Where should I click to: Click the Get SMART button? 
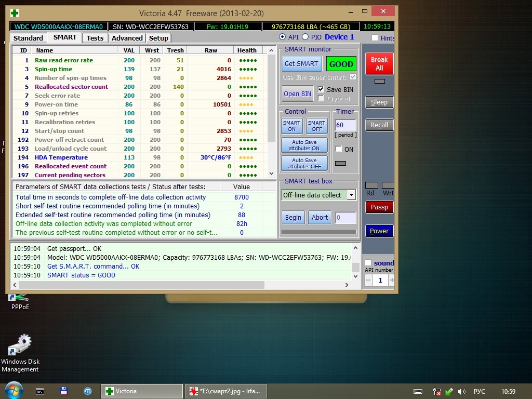point(301,64)
